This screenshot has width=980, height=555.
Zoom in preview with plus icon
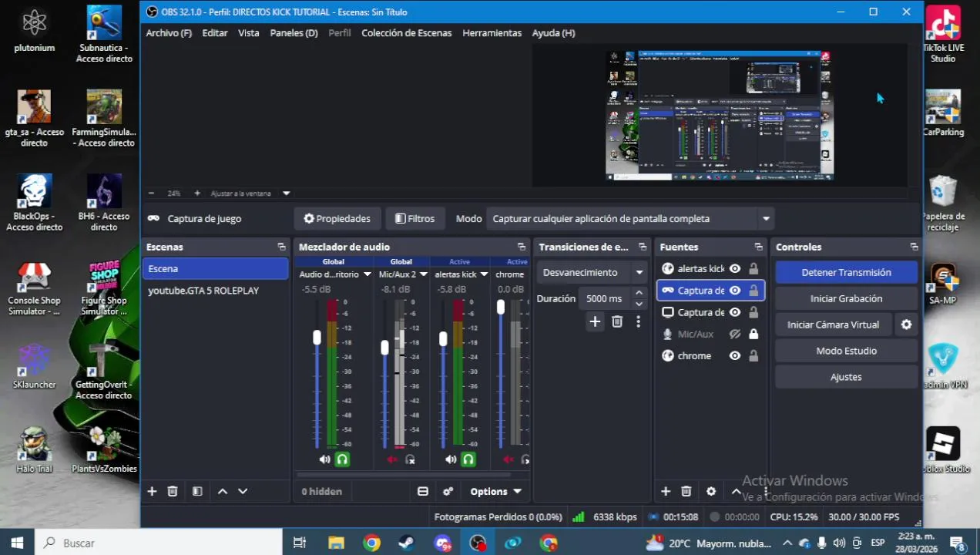pos(197,193)
